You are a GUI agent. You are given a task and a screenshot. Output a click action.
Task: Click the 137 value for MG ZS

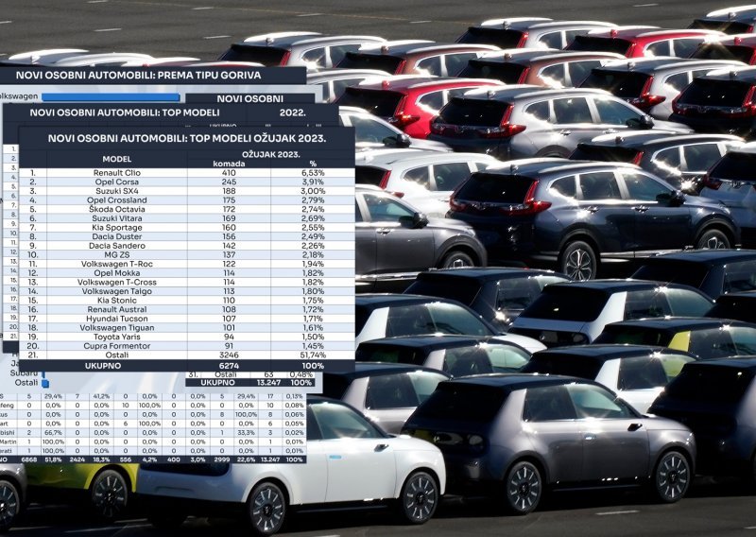tap(229, 254)
